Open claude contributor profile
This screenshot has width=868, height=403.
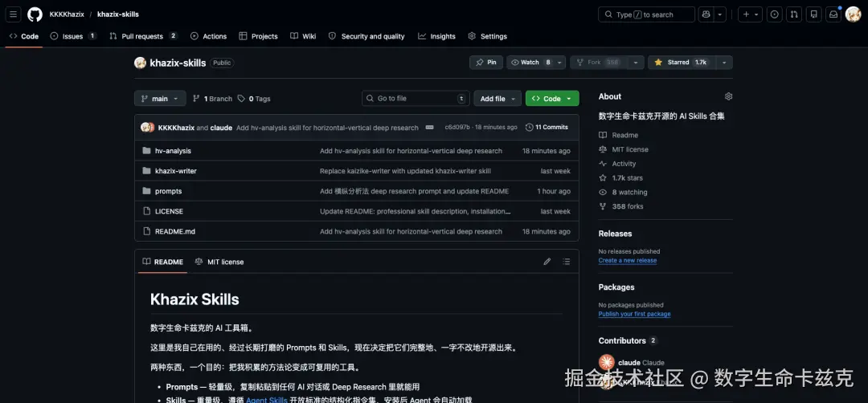tap(632, 363)
